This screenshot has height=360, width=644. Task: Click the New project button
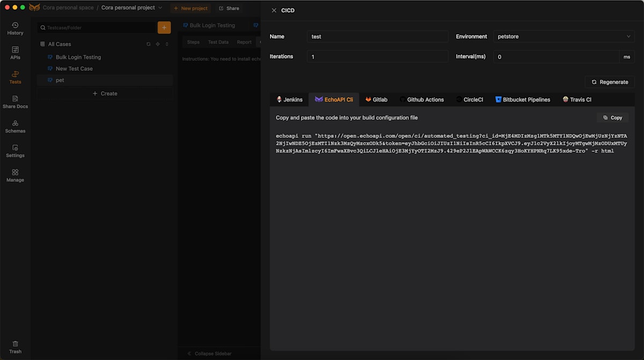[191, 8]
